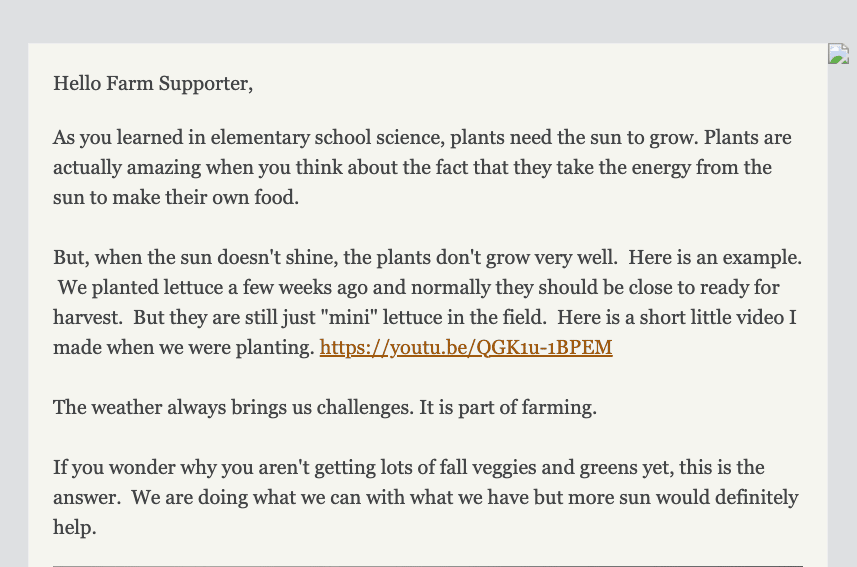This screenshot has height=567, width=857.
Task: Click the text "made when we were planting."
Action: [x=183, y=348]
